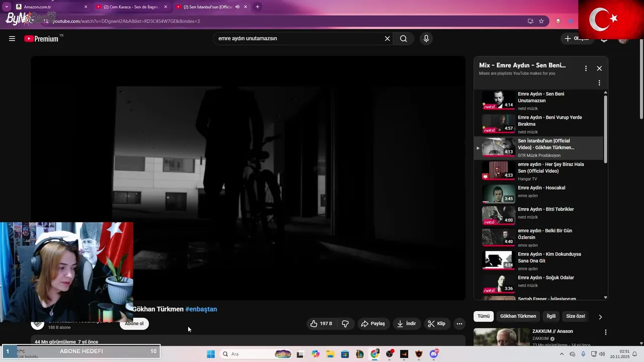
Task: Select the Tümü filter chip
Action: [x=484, y=316]
